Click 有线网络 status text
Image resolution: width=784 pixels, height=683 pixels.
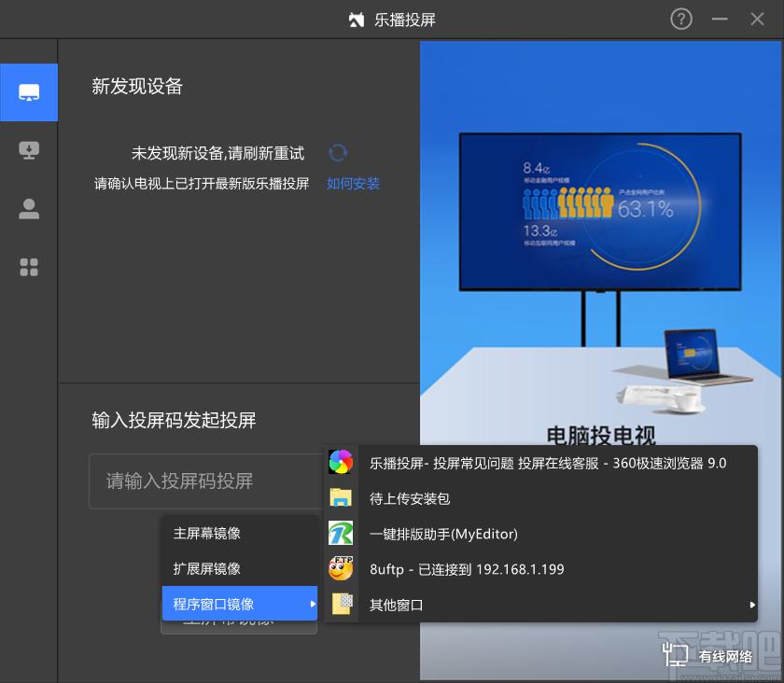[725, 656]
